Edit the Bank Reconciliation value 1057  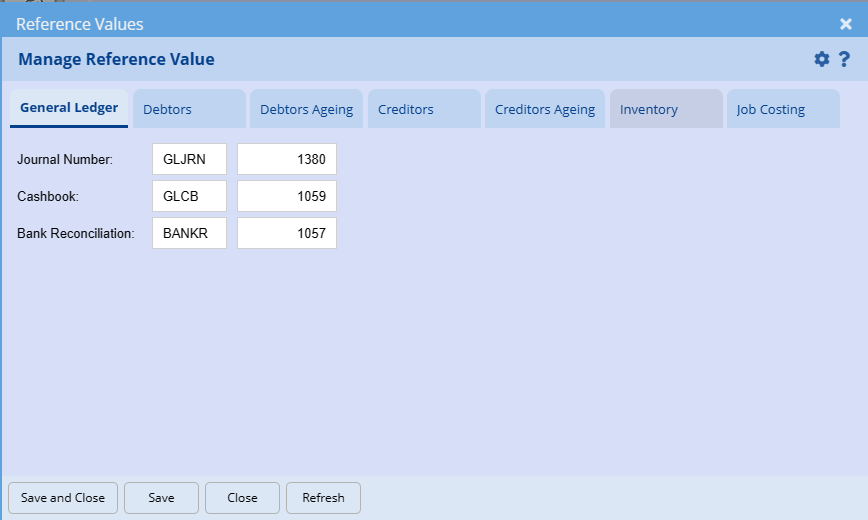[x=287, y=233]
